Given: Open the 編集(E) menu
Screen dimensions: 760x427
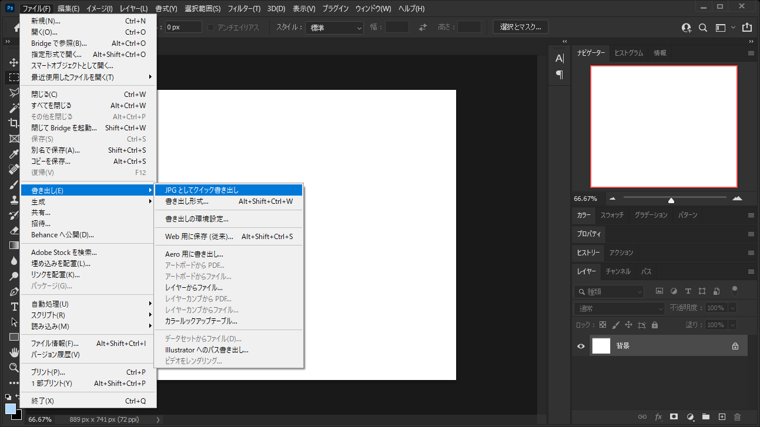Looking at the screenshot, I should click(68, 9).
